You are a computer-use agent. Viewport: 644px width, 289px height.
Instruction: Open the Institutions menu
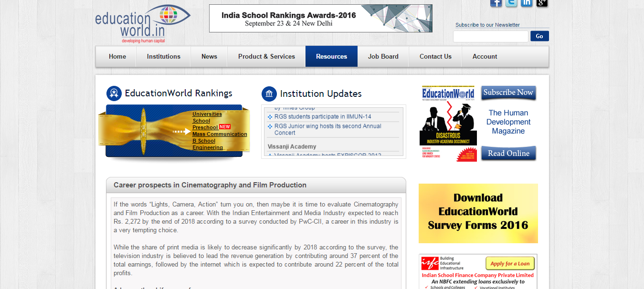164,56
